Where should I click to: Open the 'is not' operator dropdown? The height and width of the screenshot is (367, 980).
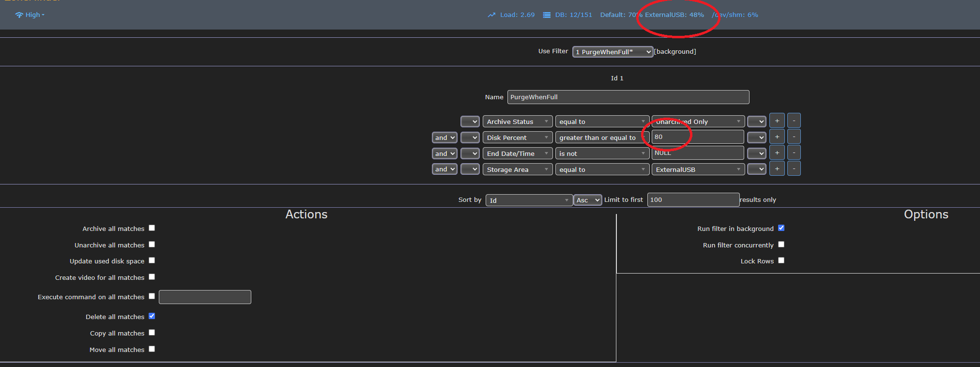602,153
